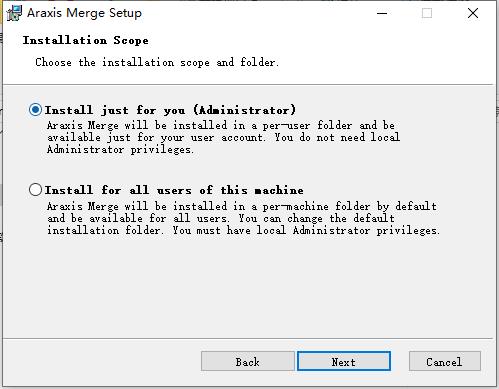Close the Araxis Merge Setup dialog

click(473, 13)
